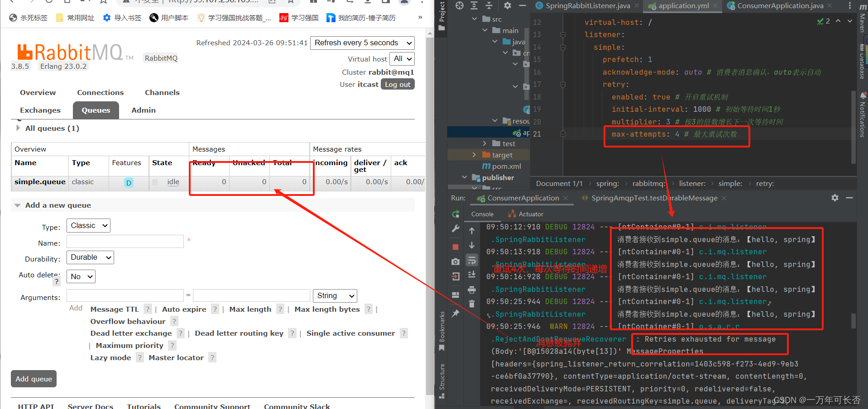The height and width of the screenshot is (409, 868).
Task: Click the Dead letter exchange argument shortcut
Action: coord(131,333)
